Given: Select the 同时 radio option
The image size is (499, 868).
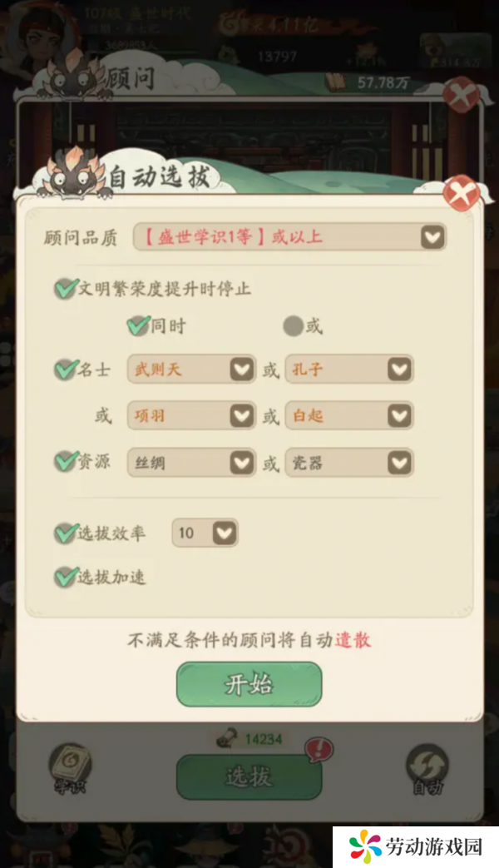Looking at the screenshot, I should (138, 325).
